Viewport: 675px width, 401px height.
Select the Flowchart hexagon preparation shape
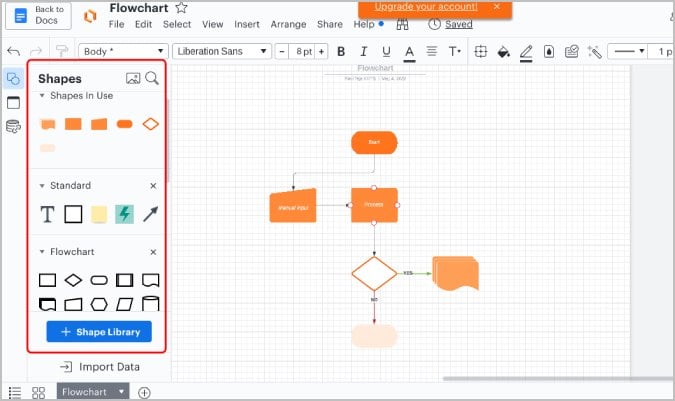pyautogui.click(x=99, y=305)
